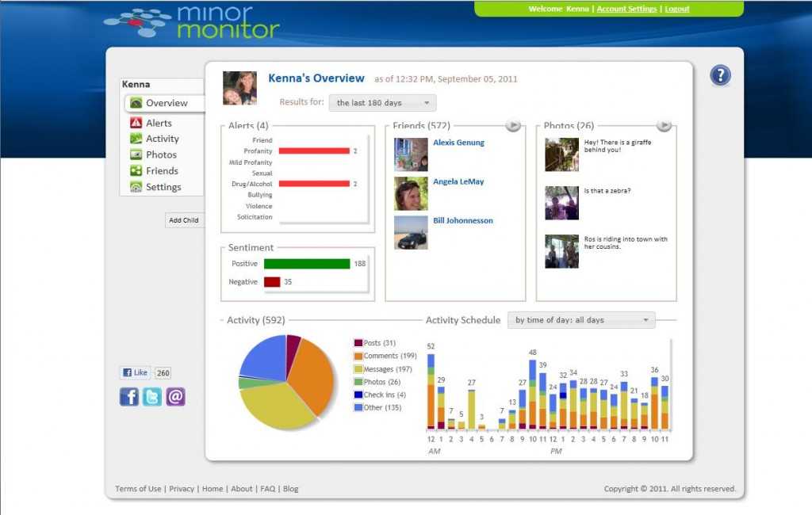The width and height of the screenshot is (812, 515).
Task: Click the blue help question mark icon
Action: click(x=720, y=75)
